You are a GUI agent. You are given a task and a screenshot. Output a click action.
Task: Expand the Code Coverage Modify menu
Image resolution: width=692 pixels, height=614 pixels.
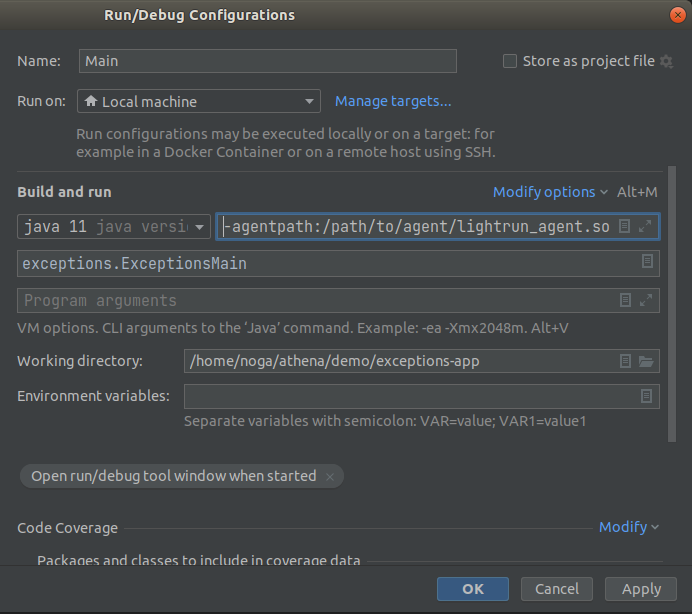click(628, 527)
